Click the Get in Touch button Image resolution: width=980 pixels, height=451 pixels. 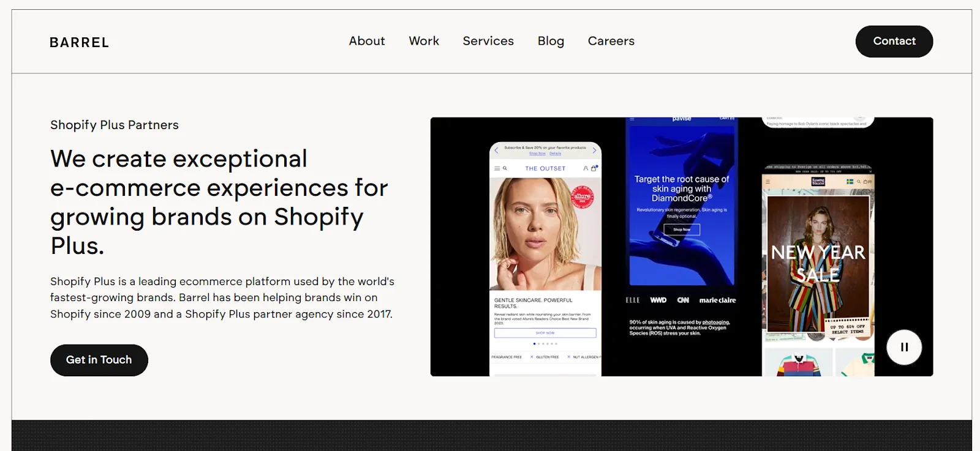[99, 360]
